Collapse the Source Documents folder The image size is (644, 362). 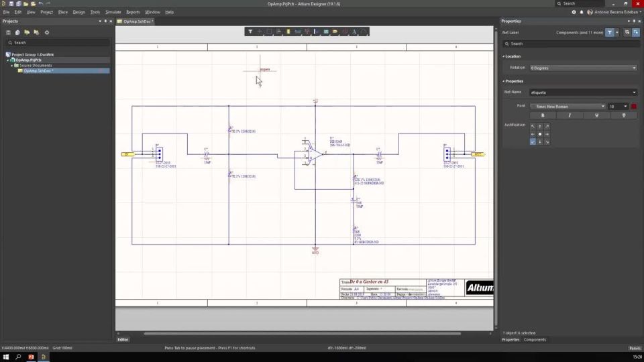coord(12,66)
